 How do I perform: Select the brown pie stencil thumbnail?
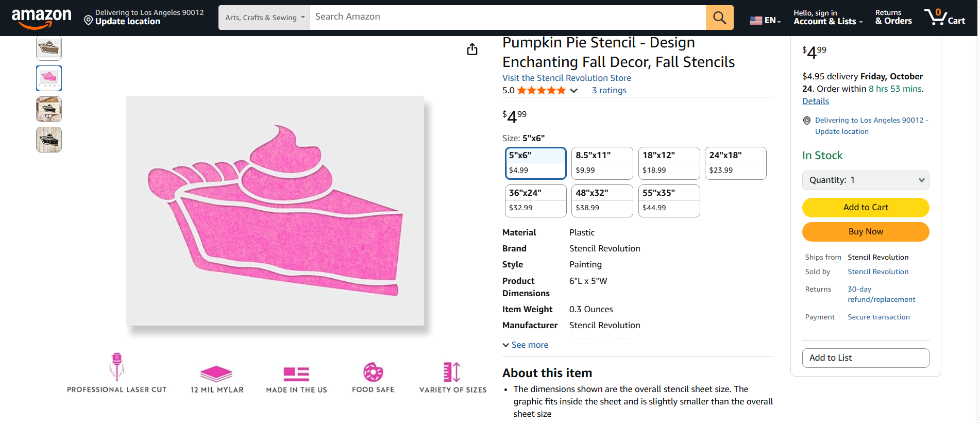49,48
